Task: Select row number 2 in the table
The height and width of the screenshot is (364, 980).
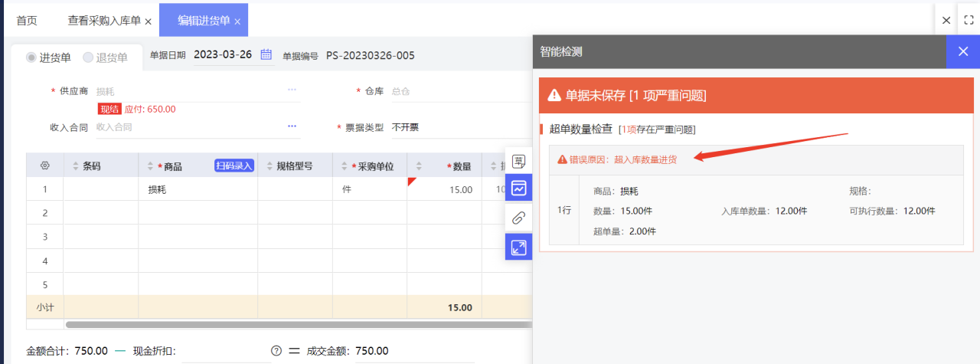Action: point(44,212)
